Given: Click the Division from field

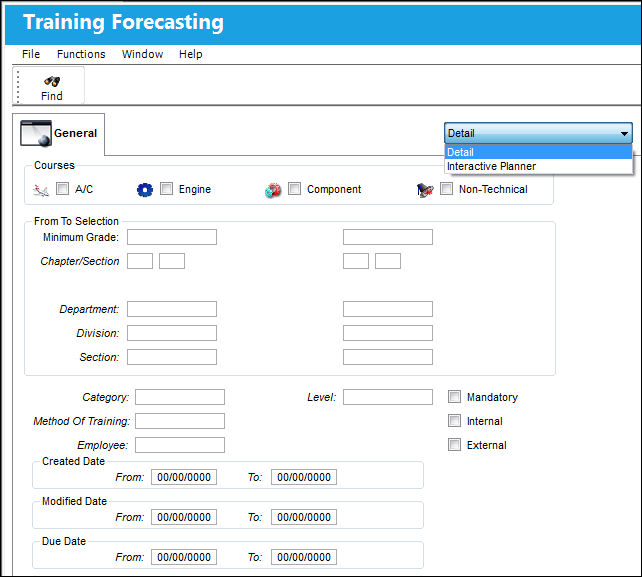Looking at the screenshot, I should click(172, 333).
